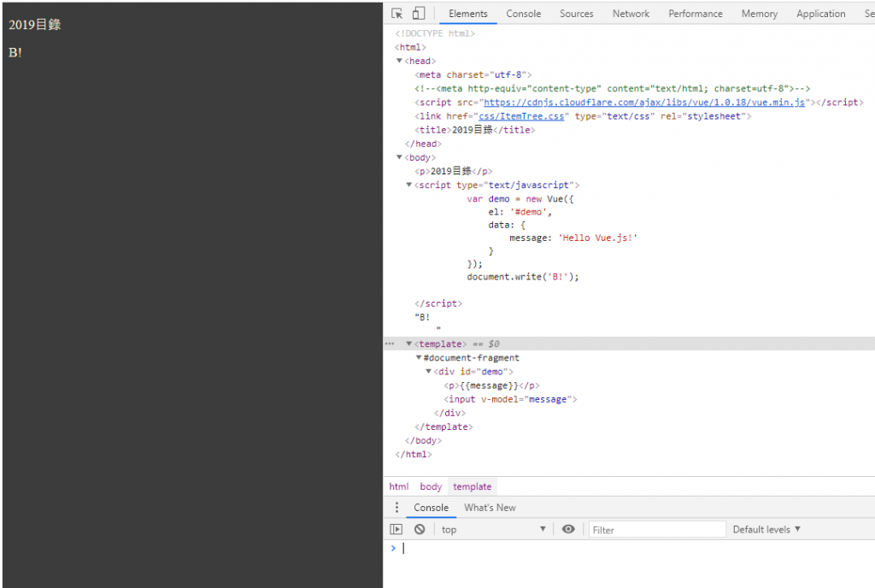Select the "B! text node row
The height and width of the screenshot is (588, 875).
pyautogui.click(x=422, y=317)
